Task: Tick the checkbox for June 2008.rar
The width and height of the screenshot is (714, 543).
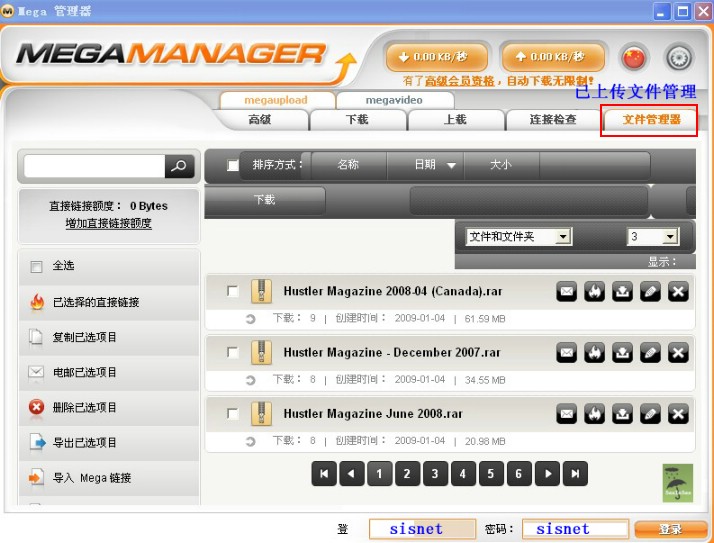Action: [x=233, y=413]
